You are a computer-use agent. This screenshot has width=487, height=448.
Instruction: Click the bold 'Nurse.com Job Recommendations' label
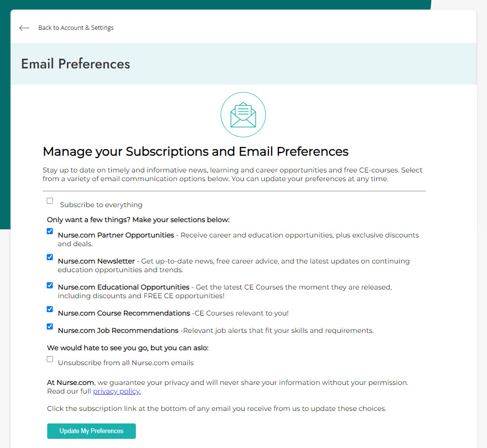click(118, 330)
